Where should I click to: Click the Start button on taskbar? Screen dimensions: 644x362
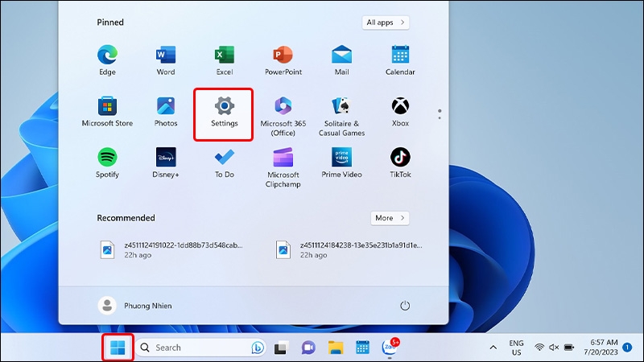pyautogui.click(x=118, y=348)
